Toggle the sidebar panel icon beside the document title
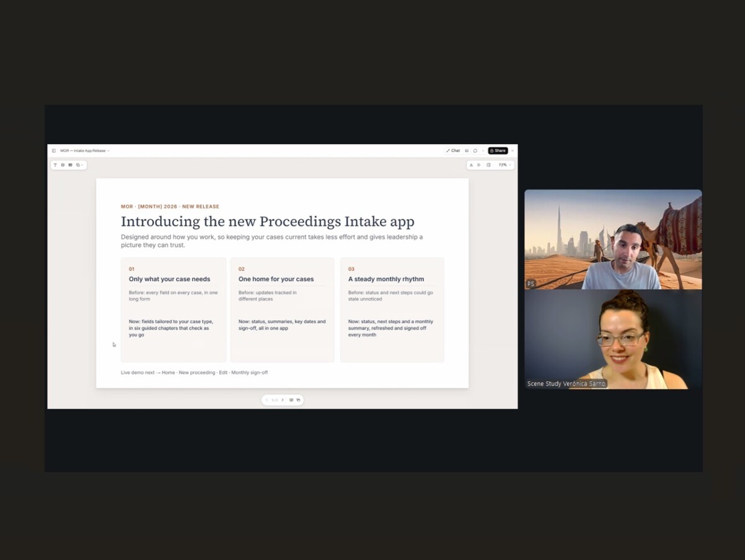745x560 pixels. pos(54,151)
